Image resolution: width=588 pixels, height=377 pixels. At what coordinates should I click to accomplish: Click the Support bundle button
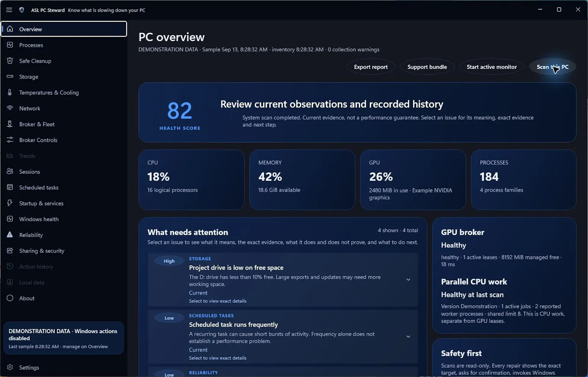pos(427,67)
